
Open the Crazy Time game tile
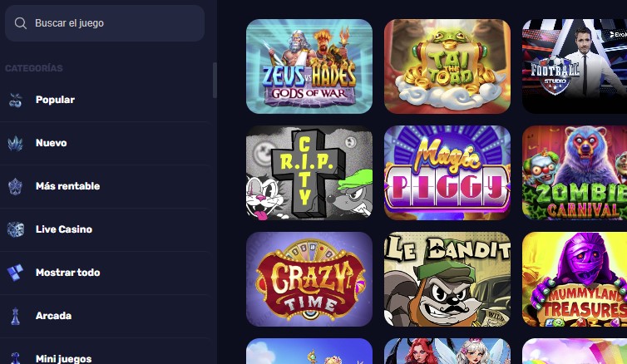[x=309, y=279]
